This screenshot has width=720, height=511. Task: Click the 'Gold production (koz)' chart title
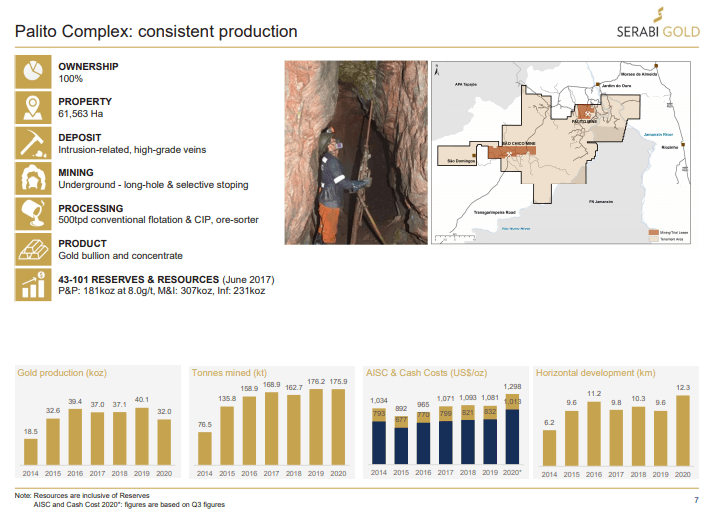click(x=62, y=373)
